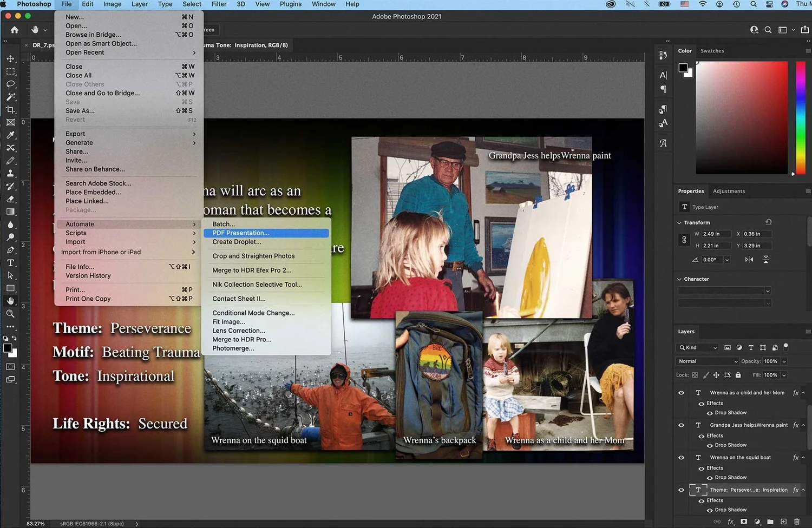Image resolution: width=812 pixels, height=528 pixels.
Task: Hide 'Grandpa Jess helpsWrenna paint' layer
Action: pyautogui.click(x=681, y=425)
